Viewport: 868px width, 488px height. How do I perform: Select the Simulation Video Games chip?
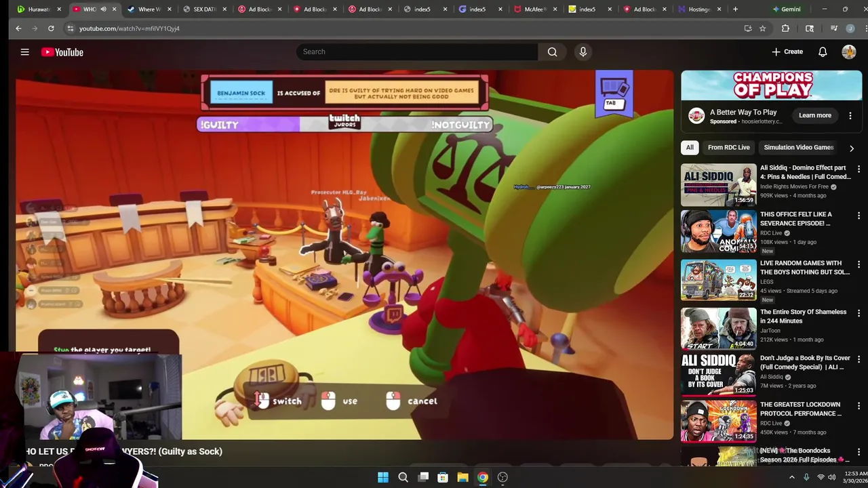point(798,147)
